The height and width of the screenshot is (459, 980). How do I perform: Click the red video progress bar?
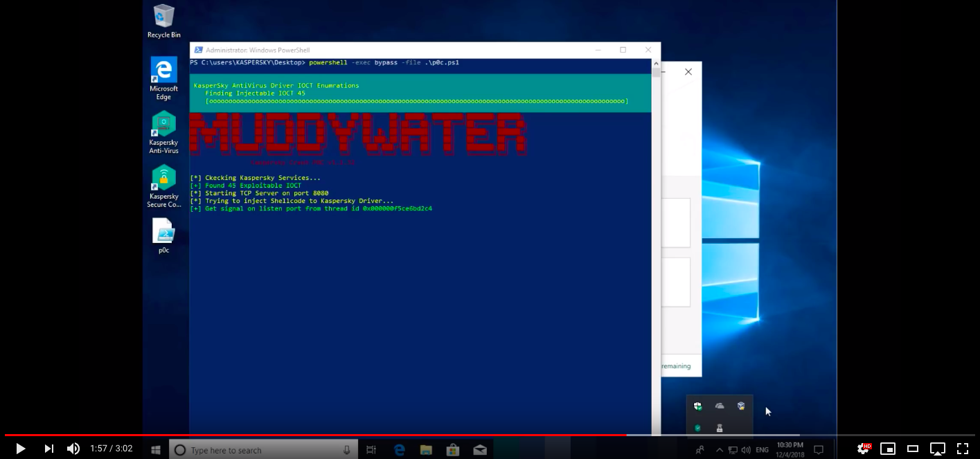(312, 435)
